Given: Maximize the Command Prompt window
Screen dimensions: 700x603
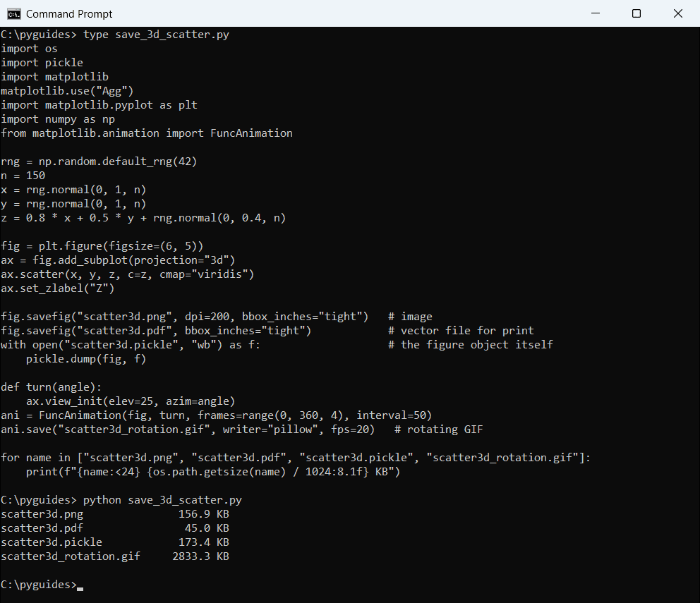Looking at the screenshot, I should click(636, 13).
